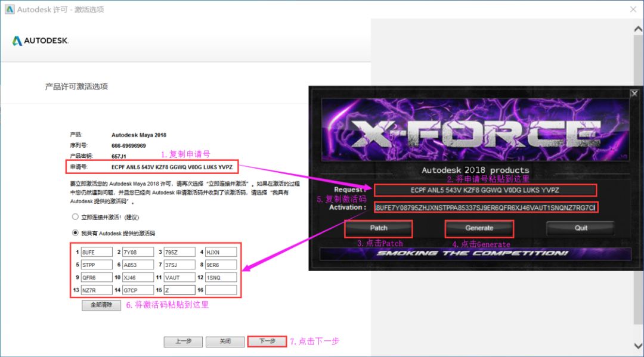644x357 pixels.
Task: Select activation code field 14 containing G7CP
Action: [x=138, y=290]
